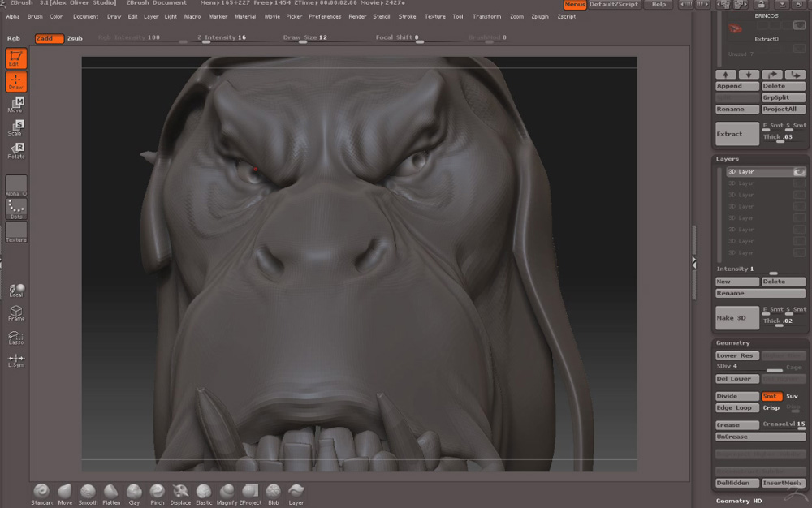Open the Tool menu
The height and width of the screenshot is (508, 812).
pyautogui.click(x=458, y=16)
